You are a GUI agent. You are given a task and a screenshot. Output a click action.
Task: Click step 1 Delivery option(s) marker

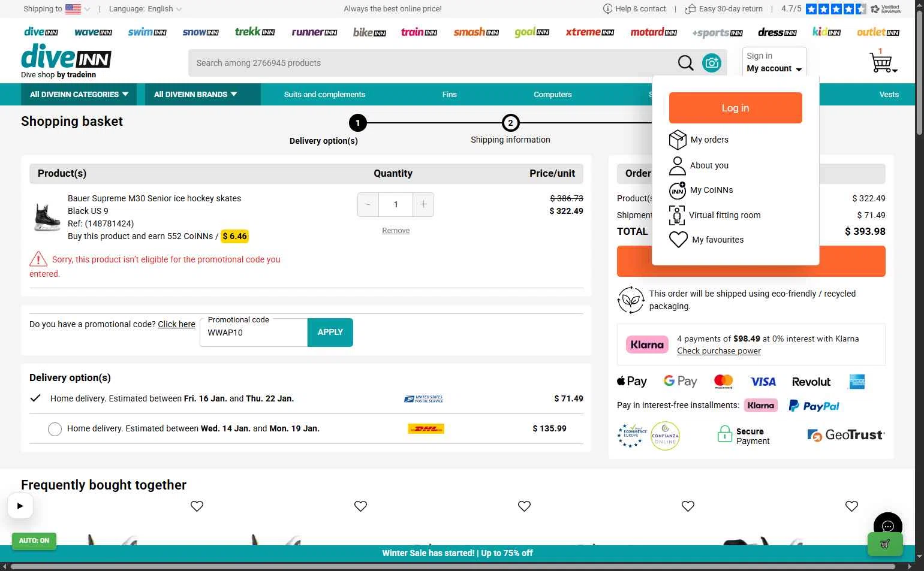click(357, 123)
